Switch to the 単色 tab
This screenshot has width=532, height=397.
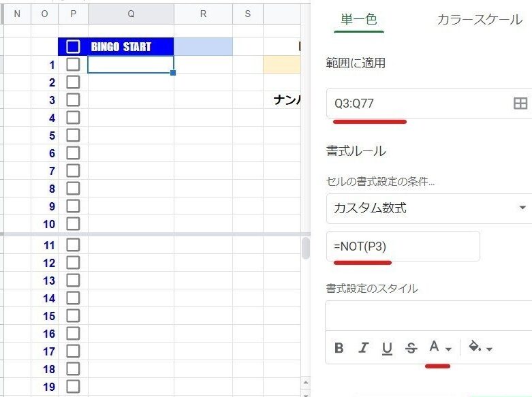click(x=359, y=20)
